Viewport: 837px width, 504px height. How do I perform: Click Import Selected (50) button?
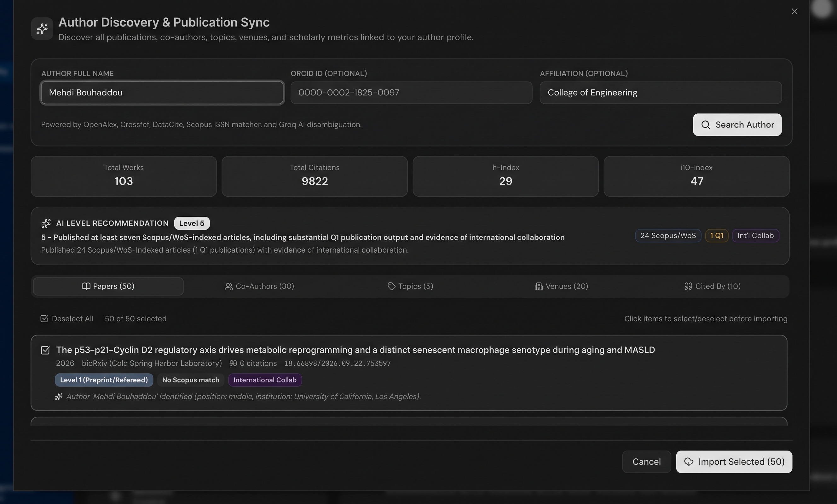734,461
